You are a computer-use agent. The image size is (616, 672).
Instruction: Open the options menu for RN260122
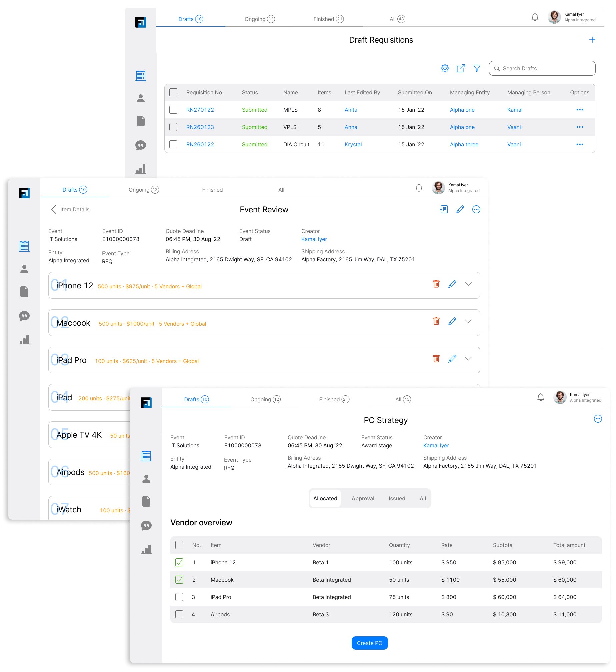click(580, 144)
